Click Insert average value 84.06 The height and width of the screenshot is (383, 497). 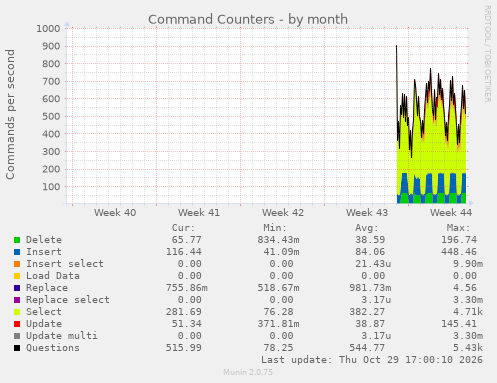click(x=370, y=252)
